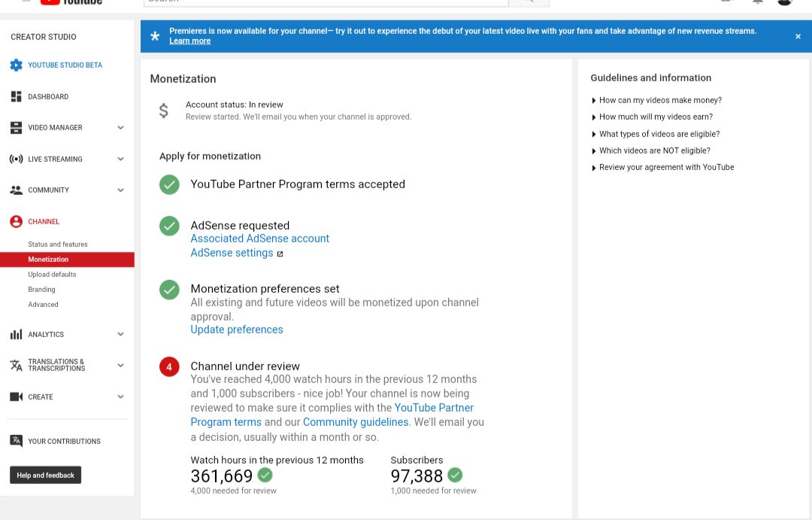This screenshot has height=520, width=812.
Task: Click the dollar sign account status icon
Action: pyautogui.click(x=164, y=111)
